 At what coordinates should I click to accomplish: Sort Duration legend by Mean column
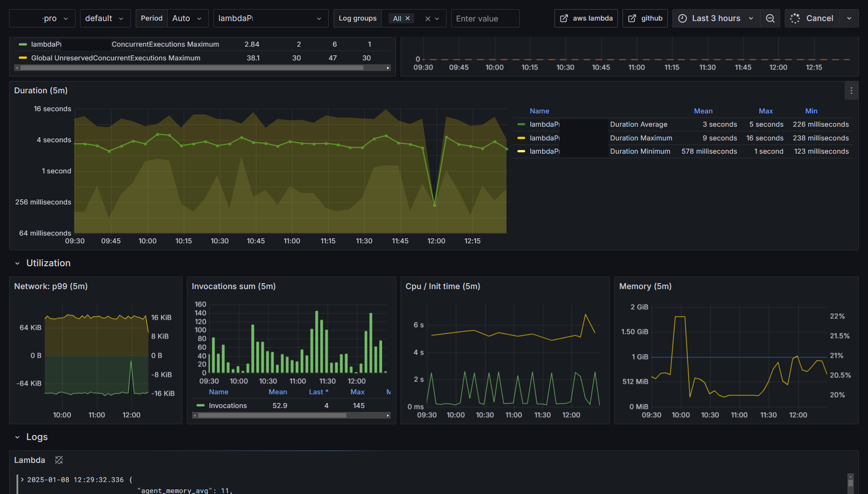(703, 111)
